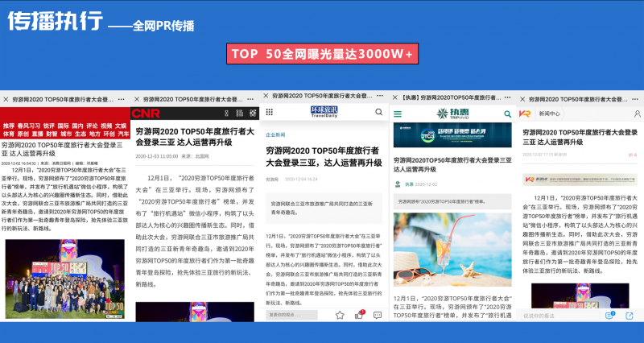This screenshot has width=644, height=343.
Task: Open the group photo in the first article
Action: [x=65, y=279]
